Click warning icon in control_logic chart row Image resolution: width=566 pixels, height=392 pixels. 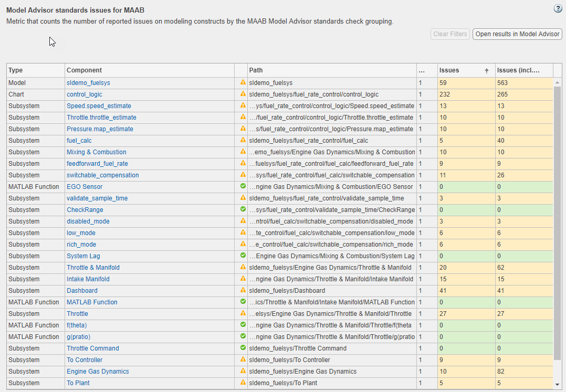pyautogui.click(x=243, y=94)
